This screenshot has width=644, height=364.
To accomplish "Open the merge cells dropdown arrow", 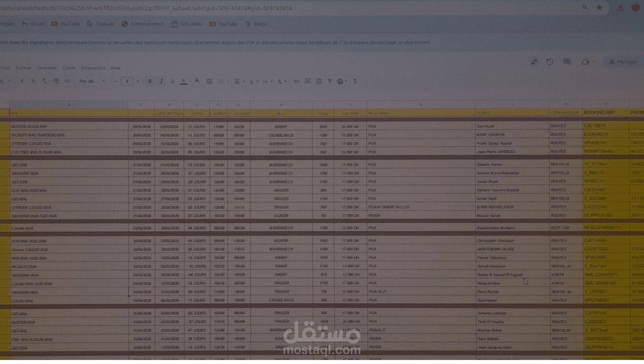I will pyautogui.click(x=228, y=81).
